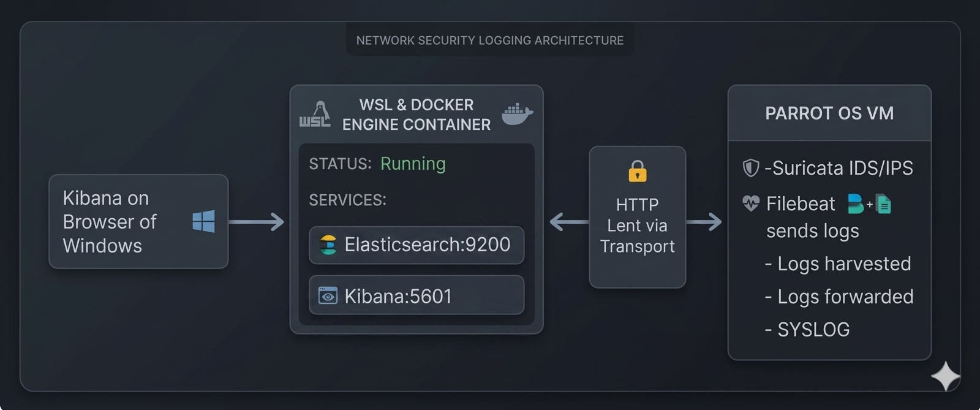Screen dimensions: 980x410
Task: Click the HTTP Lent via Transport box
Action: pos(638,217)
